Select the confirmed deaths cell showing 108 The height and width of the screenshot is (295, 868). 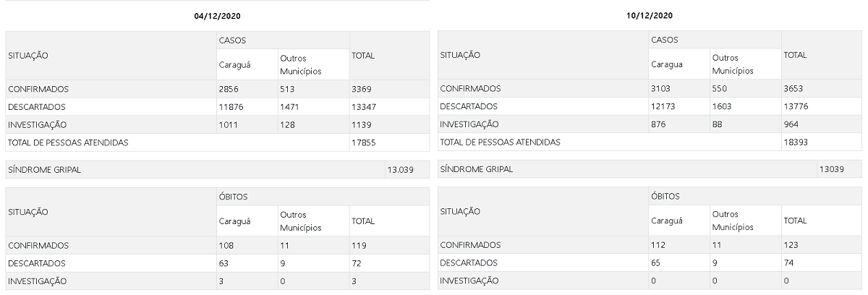[x=226, y=245]
